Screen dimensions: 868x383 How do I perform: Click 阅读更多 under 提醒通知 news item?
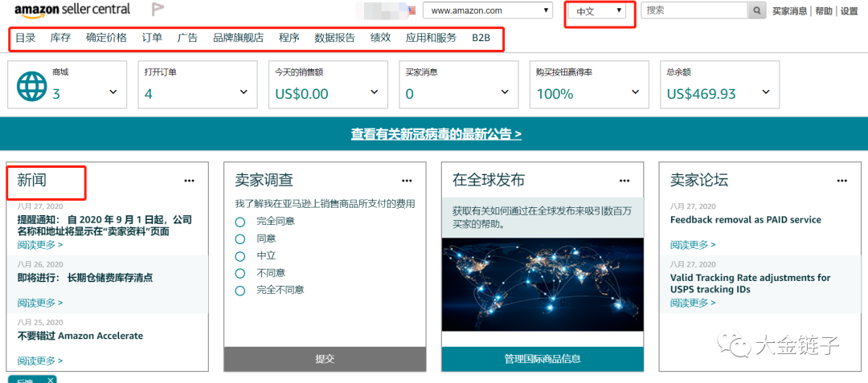coord(40,244)
